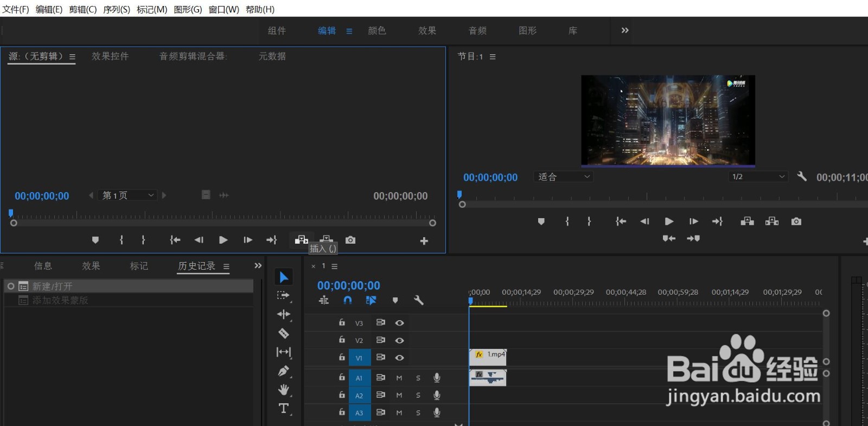
Task: Solo track A2
Action: tap(418, 396)
